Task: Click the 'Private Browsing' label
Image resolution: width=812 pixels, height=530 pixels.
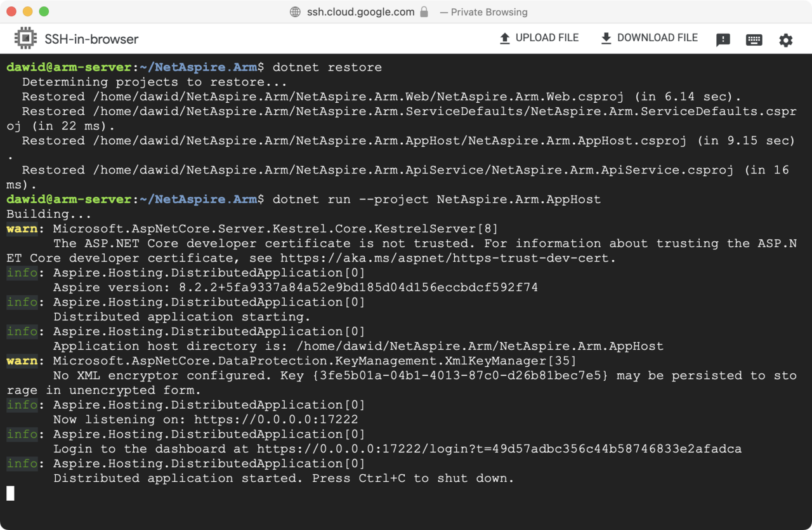Action: [488, 12]
